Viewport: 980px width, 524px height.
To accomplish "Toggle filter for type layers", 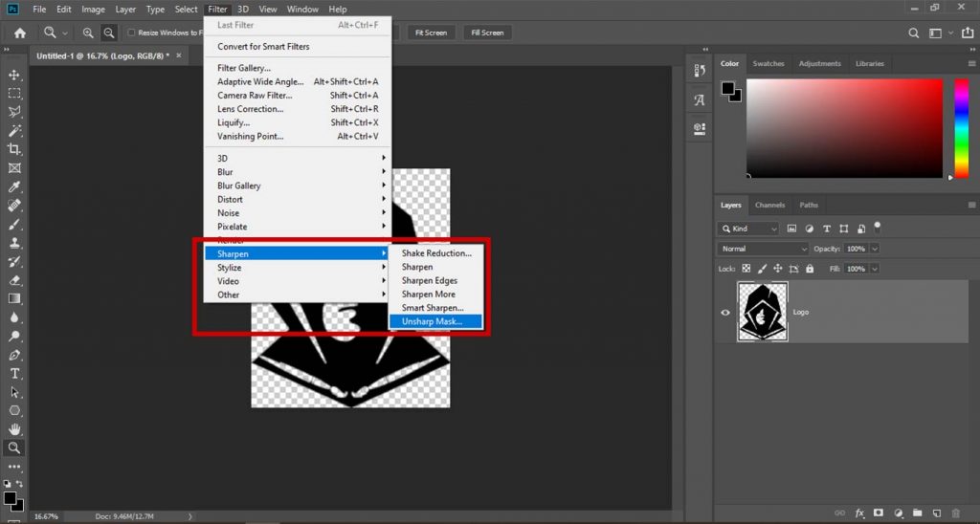I will pos(827,229).
